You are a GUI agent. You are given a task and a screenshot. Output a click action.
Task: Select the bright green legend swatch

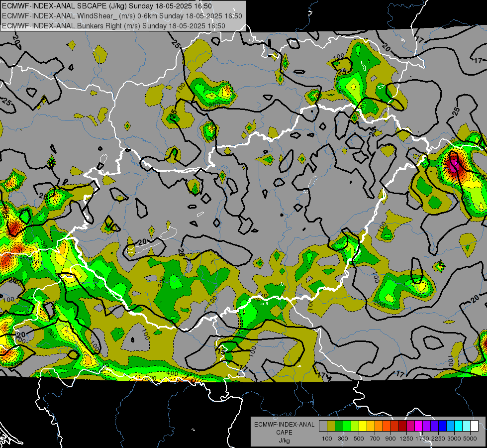click(x=347, y=426)
